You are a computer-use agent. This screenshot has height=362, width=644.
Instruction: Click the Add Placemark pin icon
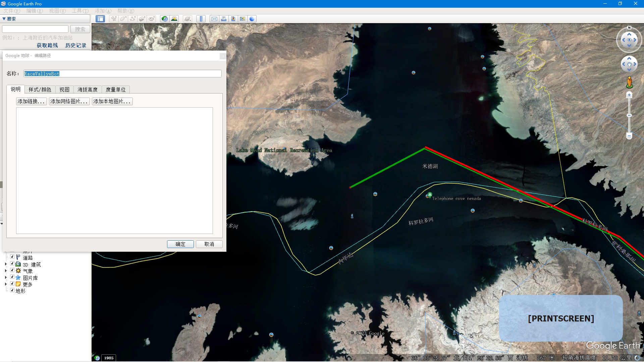114,19
